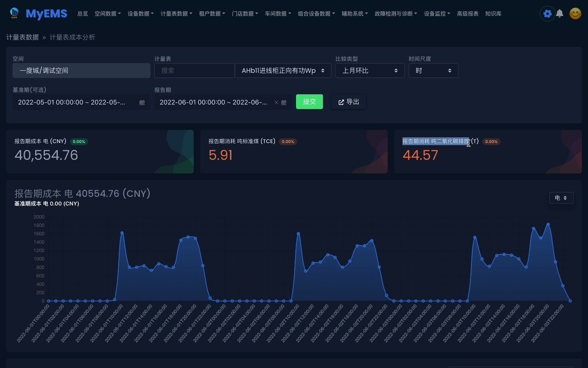Screen dimensions: 588x368
Task: Click reporting period date range field
Action: click(x=223, y=102)
